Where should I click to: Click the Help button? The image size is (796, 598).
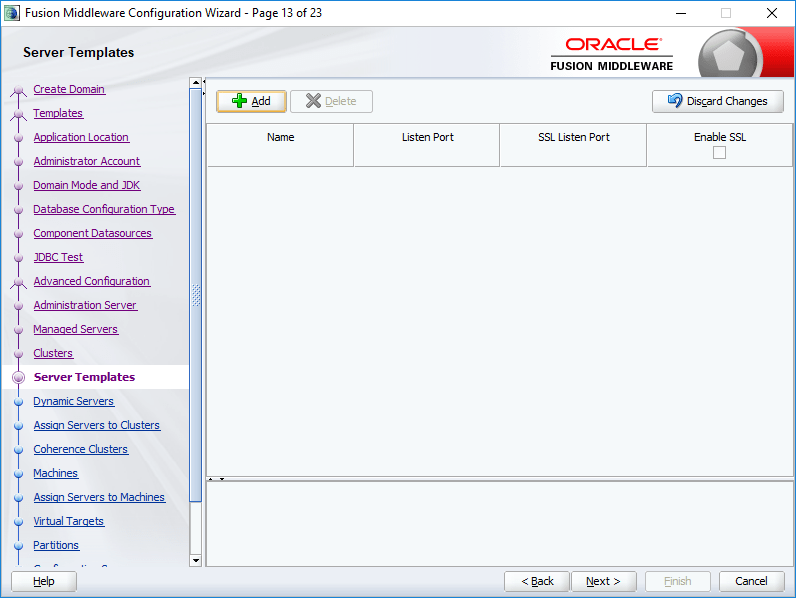click(44, 581)
